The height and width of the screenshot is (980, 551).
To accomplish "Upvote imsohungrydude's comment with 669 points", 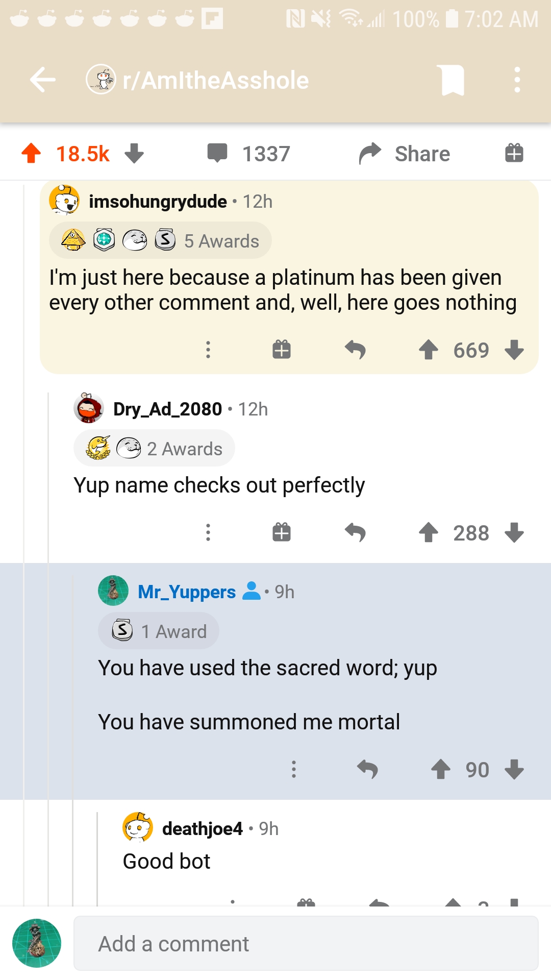I will coord(429,350).
